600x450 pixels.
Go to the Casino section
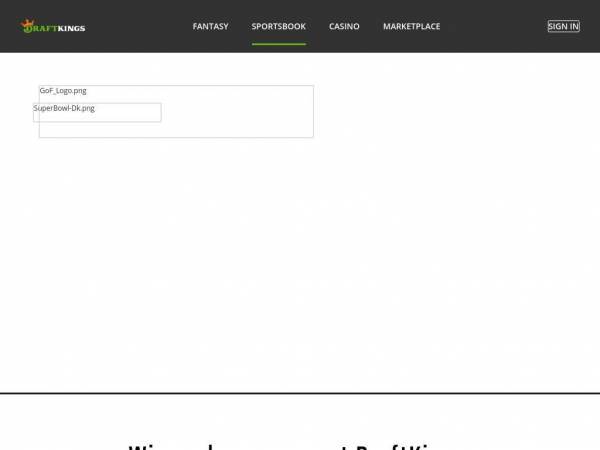(344, 26)
